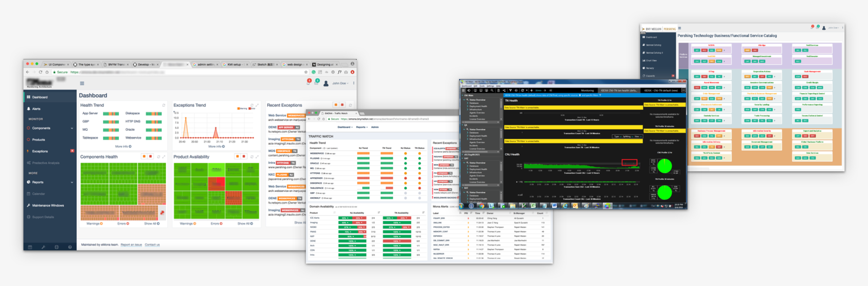Maximize the Product Availability panel
The image size is (868, 286).
tap(257, 157)
